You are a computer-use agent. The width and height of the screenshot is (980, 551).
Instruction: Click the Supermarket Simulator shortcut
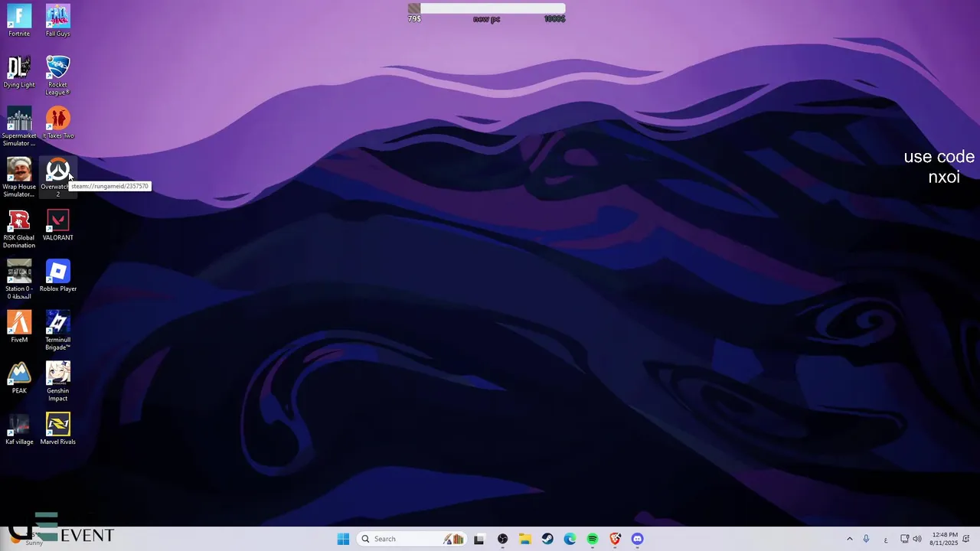(19, 126)
